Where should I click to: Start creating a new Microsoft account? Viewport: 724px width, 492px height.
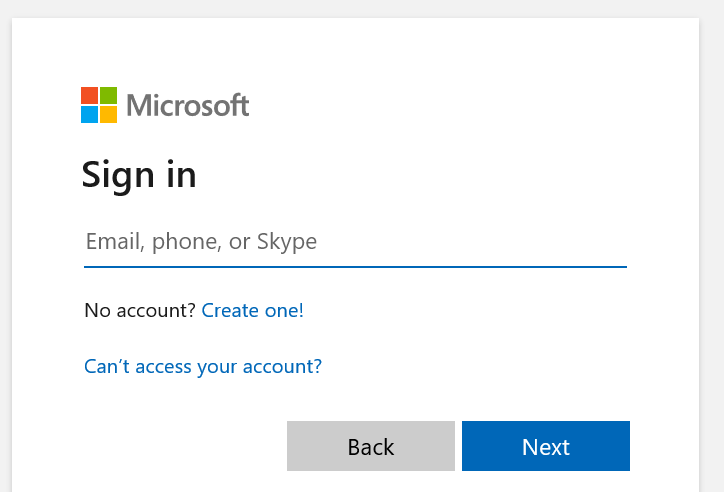pyautogui.click(x=253, y=311)
